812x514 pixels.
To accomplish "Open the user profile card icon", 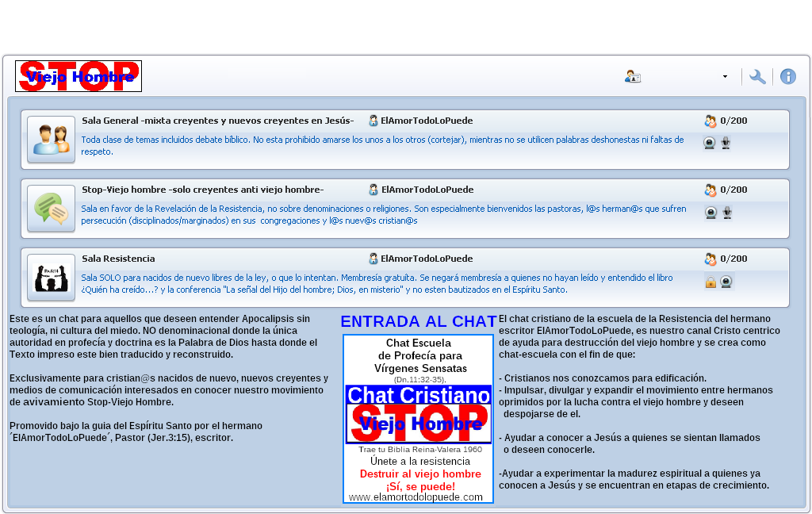I will point(632,77).
